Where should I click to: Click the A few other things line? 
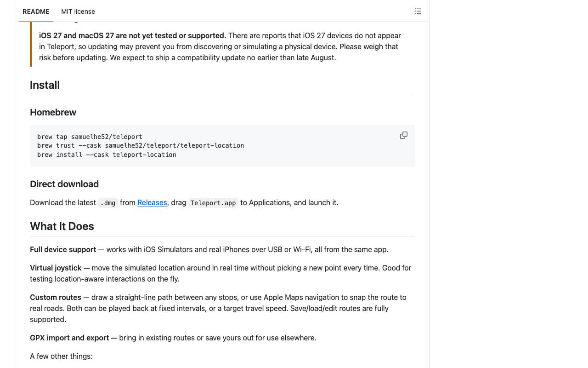(61, 356)
